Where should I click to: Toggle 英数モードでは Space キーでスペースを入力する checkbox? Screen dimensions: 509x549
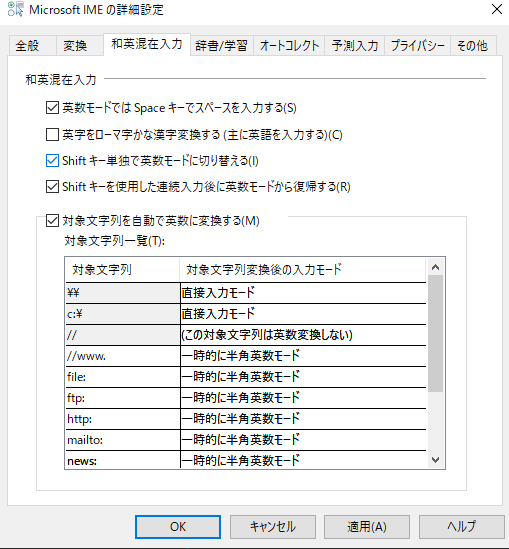[x=52, y=107]
